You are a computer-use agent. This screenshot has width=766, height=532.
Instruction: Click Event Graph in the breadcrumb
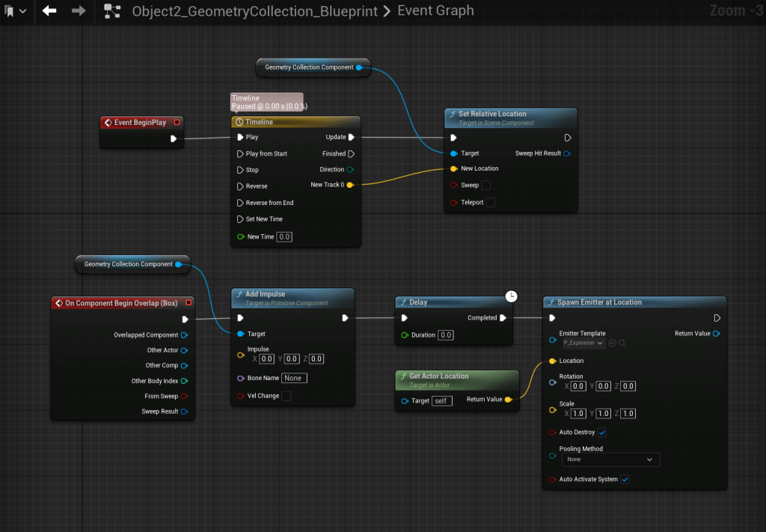(435, 10)
